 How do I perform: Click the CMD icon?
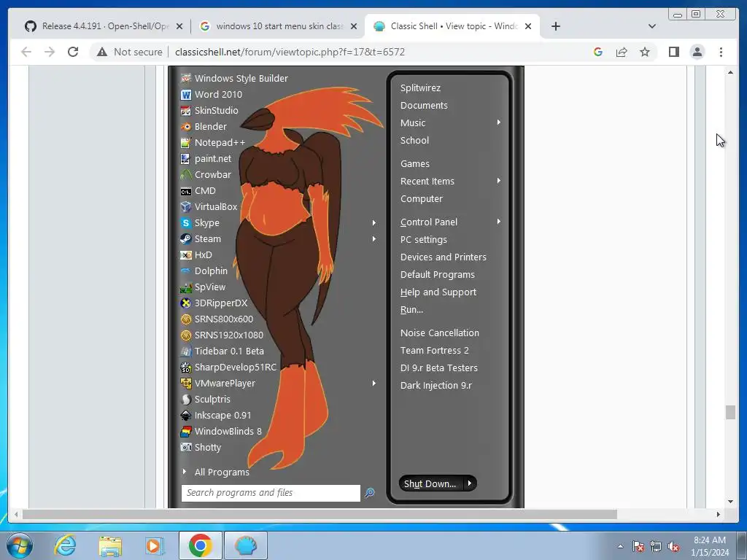(186, 191)
